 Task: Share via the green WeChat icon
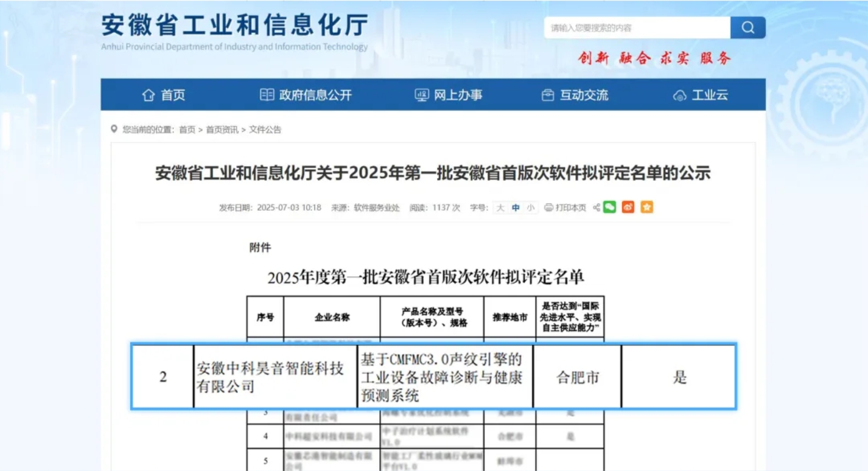[x=610, y=208]
